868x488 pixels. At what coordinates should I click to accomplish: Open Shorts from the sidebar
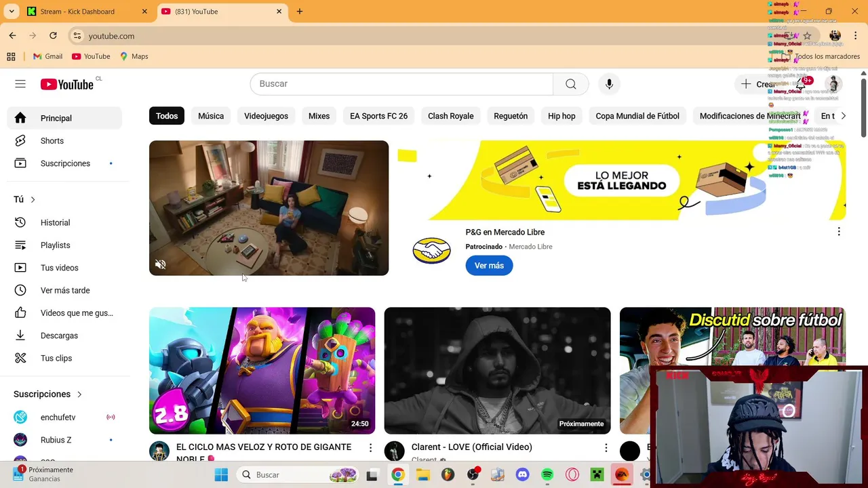point(64,141)
